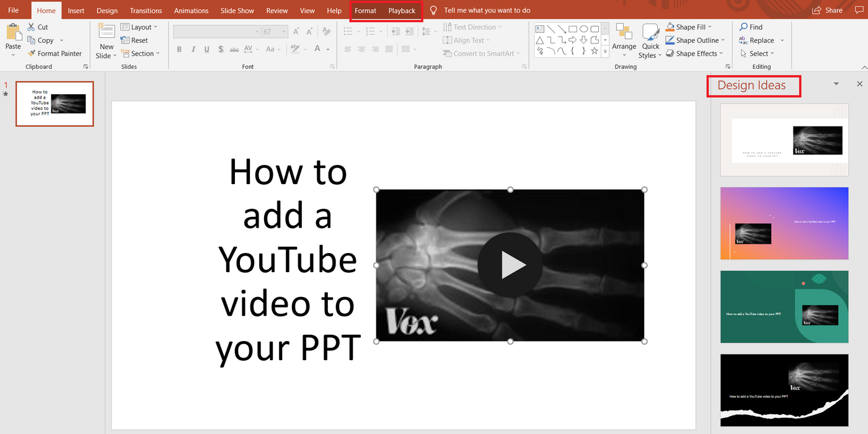Pick the five-point star shape

595,51
